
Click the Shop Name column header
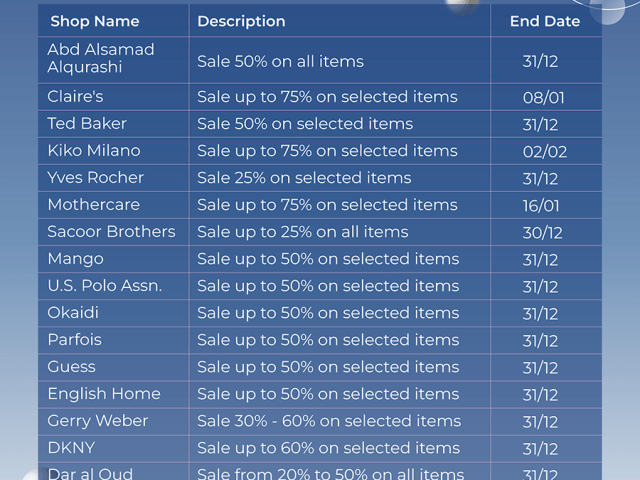(95, 21)
